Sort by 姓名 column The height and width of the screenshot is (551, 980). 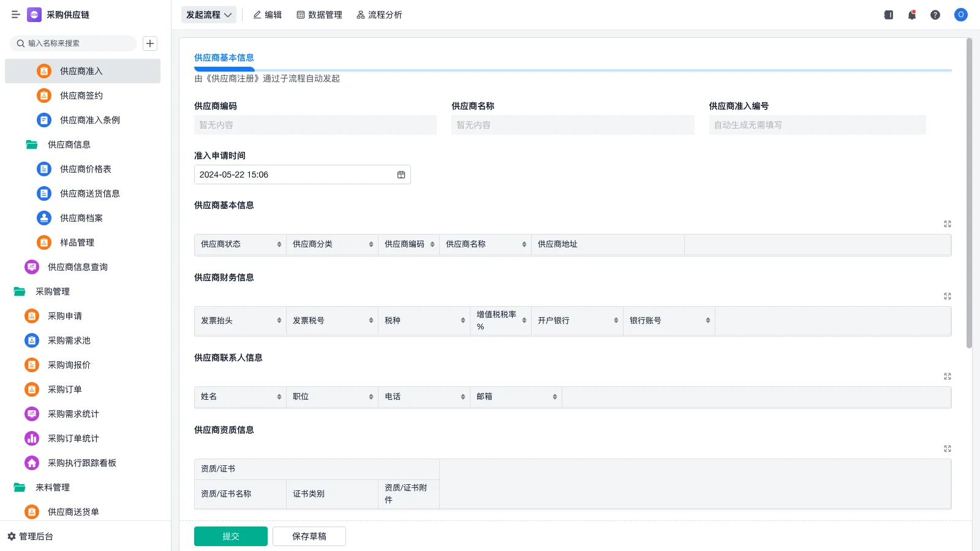[x=279, y=397]
